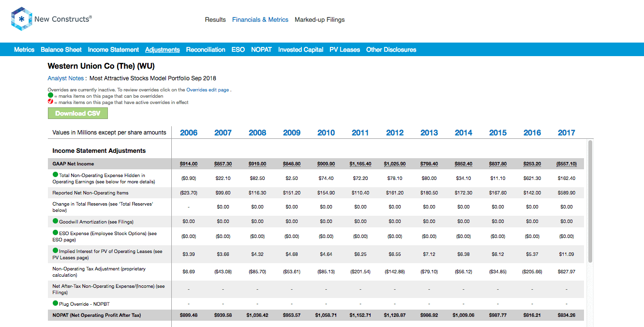
Task: Switch to the Income Statement tab
Action: pyautogui.click(x=113, y=49)
